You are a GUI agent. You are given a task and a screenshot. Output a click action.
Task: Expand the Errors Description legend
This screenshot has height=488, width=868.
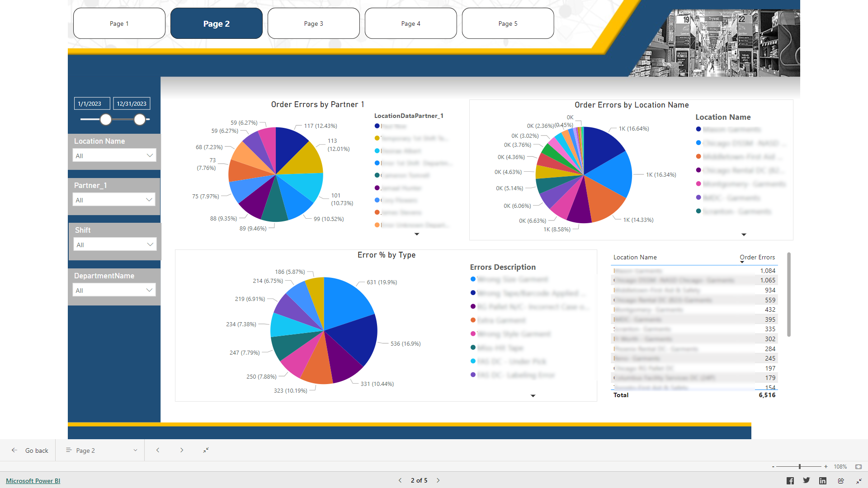533,395
